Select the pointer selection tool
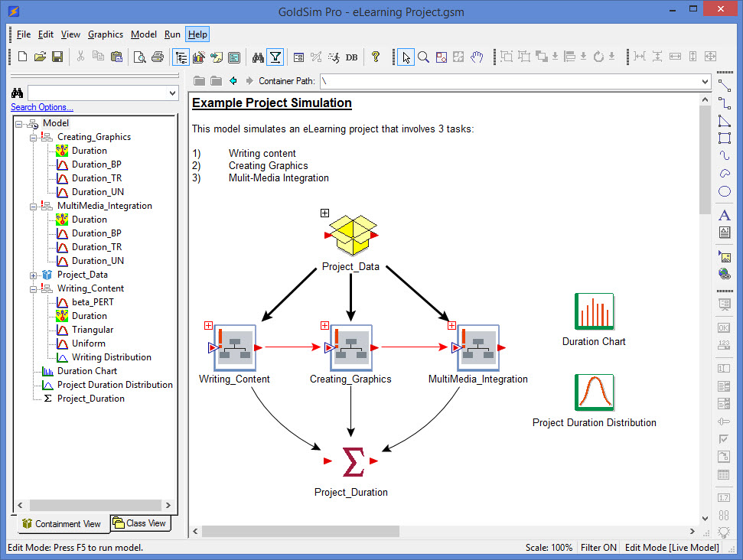Image resolution: width=743 pixels, height=560 pixels. [406, 57]
